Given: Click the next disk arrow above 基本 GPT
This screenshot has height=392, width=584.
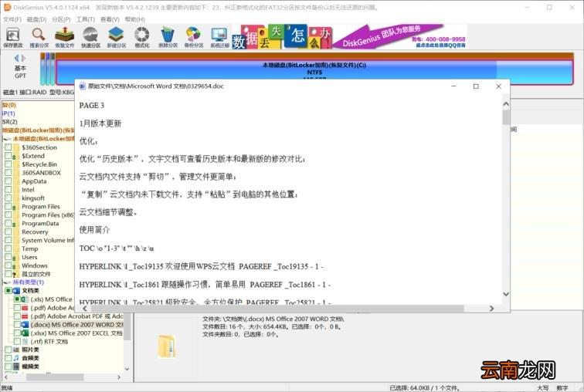Looking at the screenshot, I should [x=23, y=58].
